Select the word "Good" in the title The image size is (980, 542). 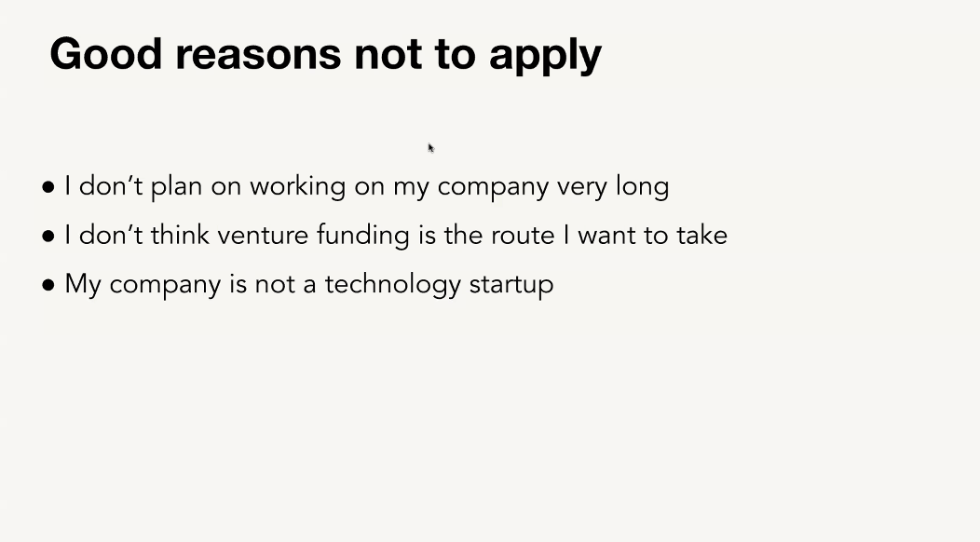click(x=106, y=54)
